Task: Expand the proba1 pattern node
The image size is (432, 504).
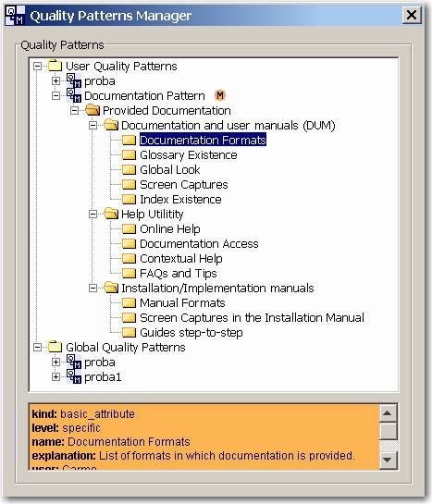Action: click(56, 376)
